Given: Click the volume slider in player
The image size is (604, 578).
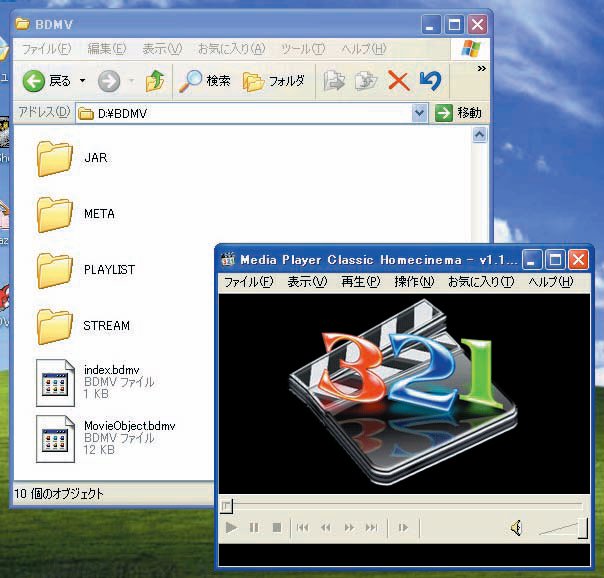Looking at the screenshot, I should pyautogui.click(x=564, y=528).
